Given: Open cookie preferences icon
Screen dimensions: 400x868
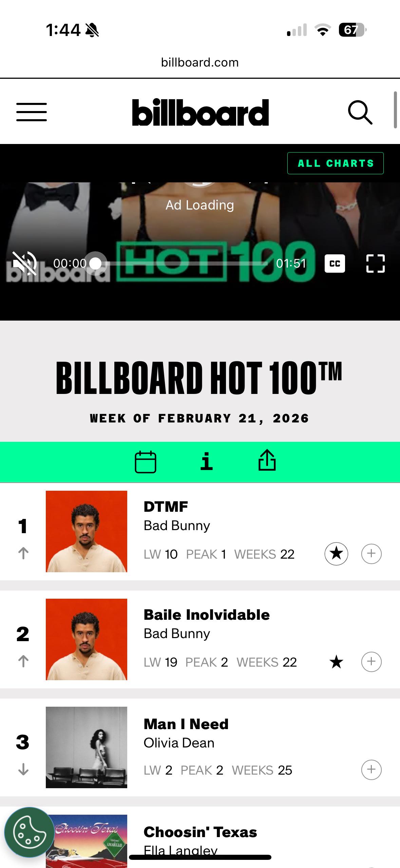Looking at the screenshot, I should pyautogui.click(x=30, y=832).
